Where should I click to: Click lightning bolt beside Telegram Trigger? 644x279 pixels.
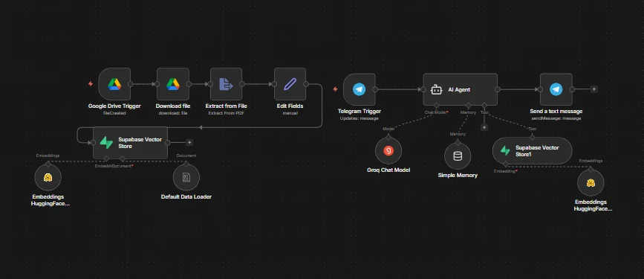click(335, 89)
